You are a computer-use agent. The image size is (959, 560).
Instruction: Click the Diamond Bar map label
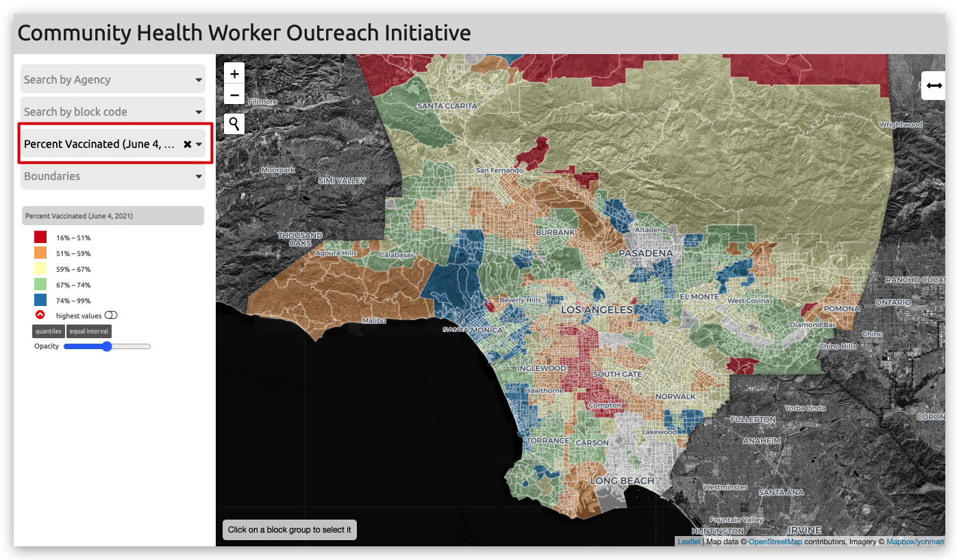click(812, 324)
